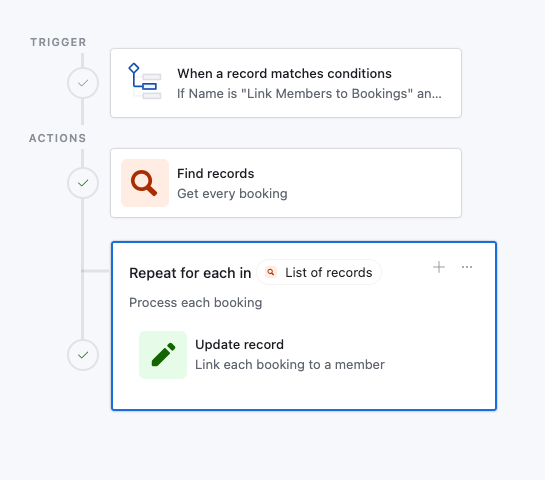Image resolution: width=545 pixels, height=480 pixels.
Task: Click the 'Process each booking' description
Action: coord(196,303)
